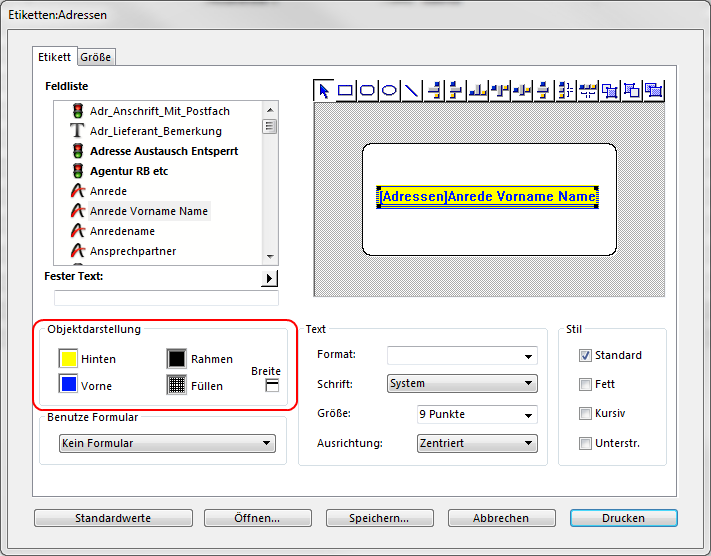Select the ellipse drawing tool

pyautogui.click(x=390, y=90)
